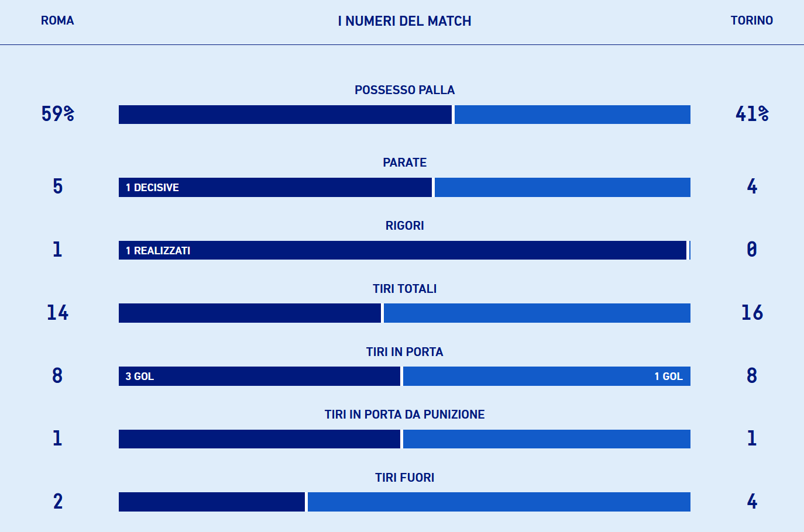This screenshot has width=804, height=532.
Task: Click the 3 GOL label in Roma's bar
Action: [x=140, y=376]
